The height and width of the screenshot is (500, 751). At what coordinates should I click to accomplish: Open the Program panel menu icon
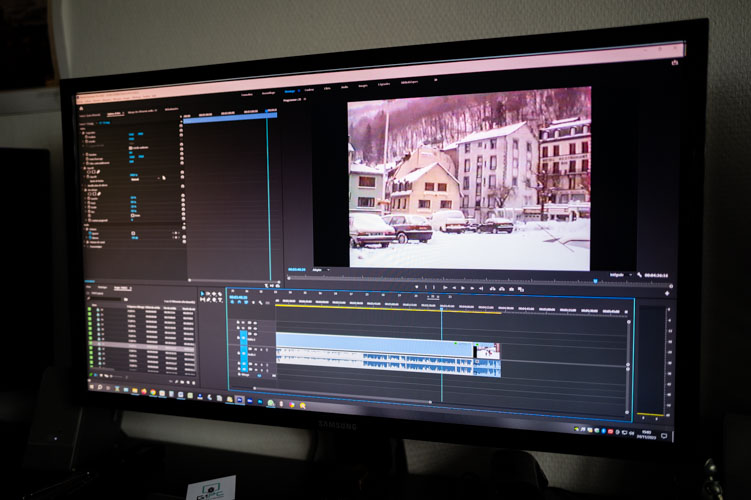[x=305, y=99]
